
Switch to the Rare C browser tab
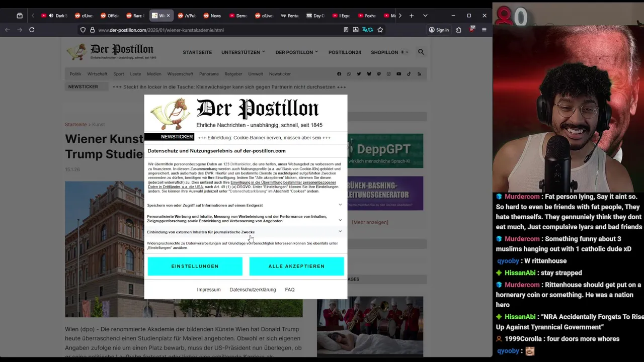click(x=135, y=16)
